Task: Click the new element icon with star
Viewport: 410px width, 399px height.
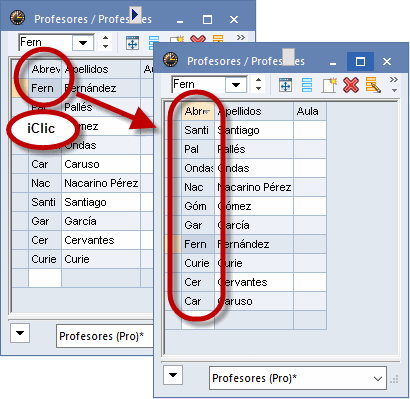Action: (329, 85)
